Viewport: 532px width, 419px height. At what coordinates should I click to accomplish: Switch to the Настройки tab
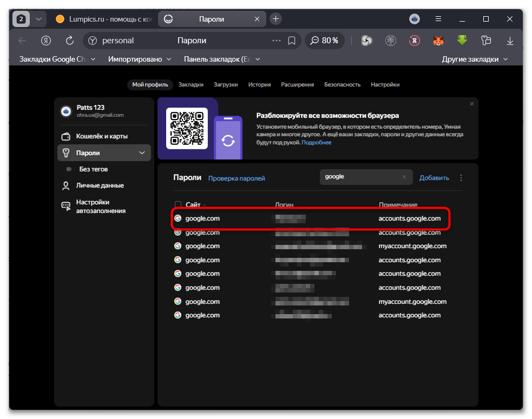pyautogui.click(x=385, y=85)
